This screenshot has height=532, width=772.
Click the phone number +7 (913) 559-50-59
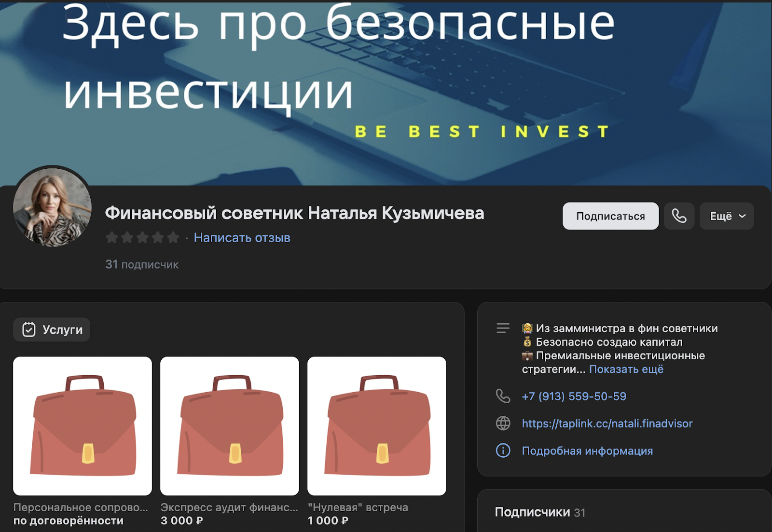tap(574, 396)
